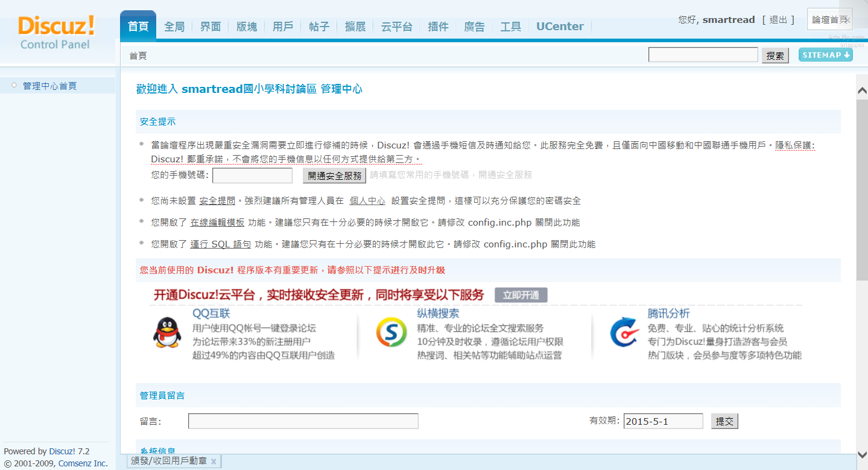The width and height of the screenshot is (868, 470).
Task: Open the 腾讯分析 heading link
Action: pos(668,314)
